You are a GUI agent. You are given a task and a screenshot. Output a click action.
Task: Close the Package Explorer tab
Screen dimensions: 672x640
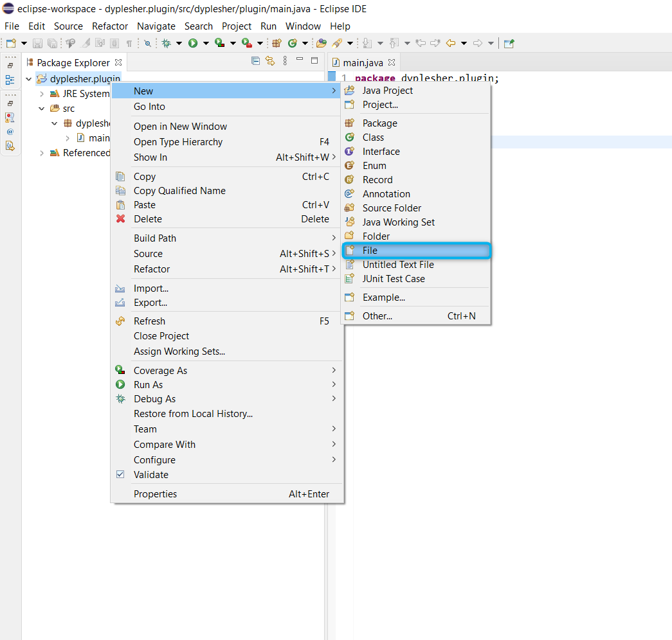118,62
